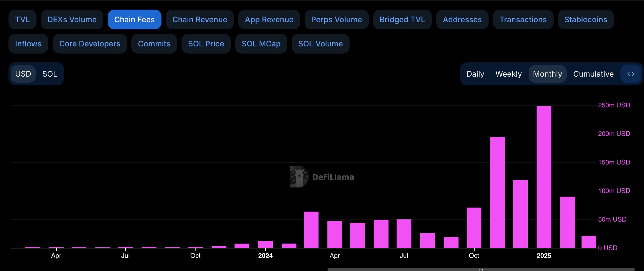Click the DefiLlama llama logo watermark
The image size is (644, 271).
(299, 177)
